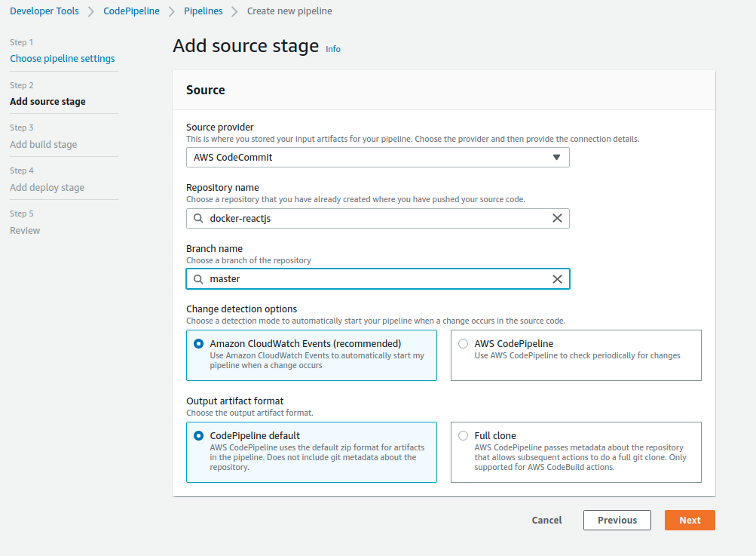Click the search icon in Branch name field

coord(198,279)
